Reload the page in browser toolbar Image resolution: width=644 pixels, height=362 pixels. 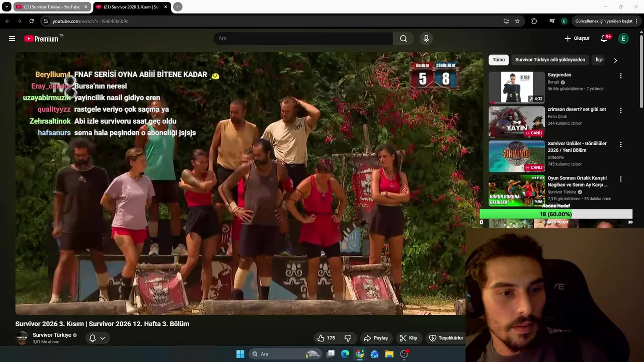[x=31, y=21]
